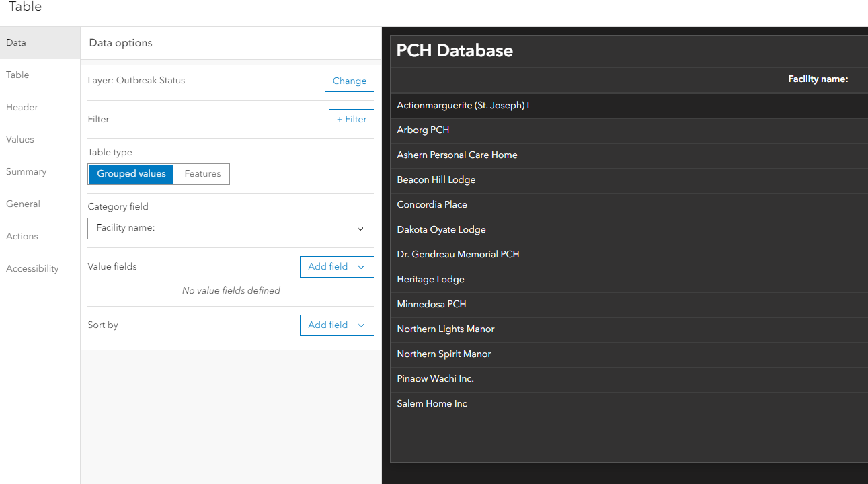Click the Facility name: column header
Image resolution: width=868 pixels, height=484 pixels.
[818, 79]
